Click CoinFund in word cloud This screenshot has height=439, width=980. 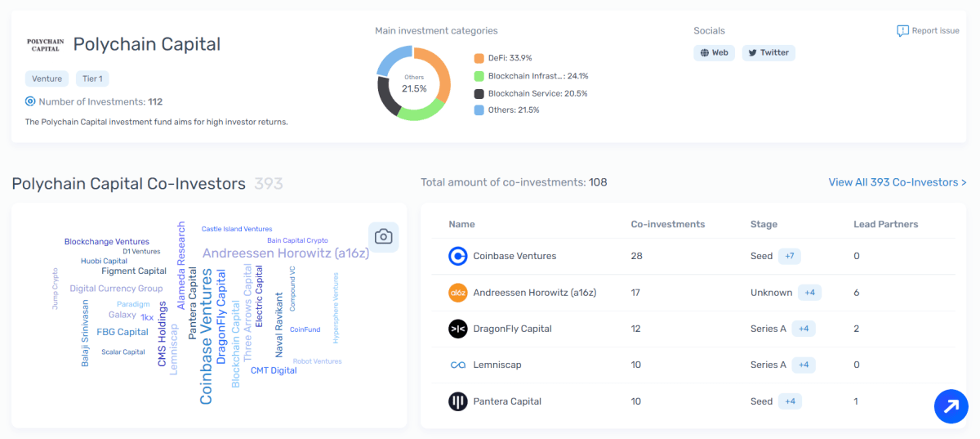pyautogui.click(x=305, y=329)
